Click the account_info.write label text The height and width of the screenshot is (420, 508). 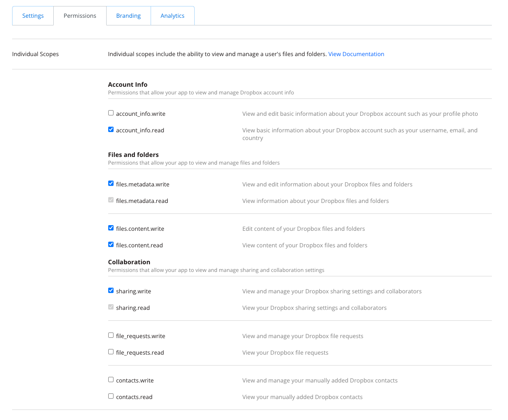[141, 114]
